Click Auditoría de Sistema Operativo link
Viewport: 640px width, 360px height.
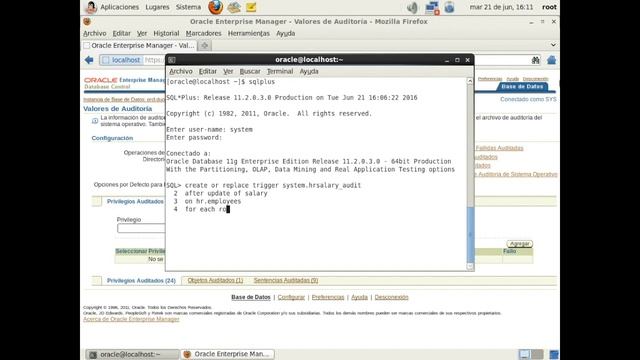517,174
